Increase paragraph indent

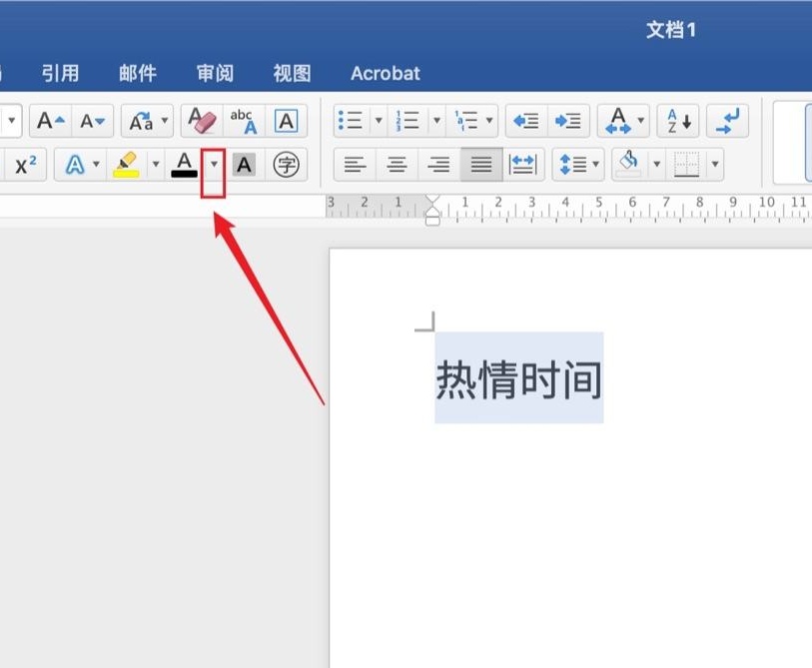click(x=568, y=121)
